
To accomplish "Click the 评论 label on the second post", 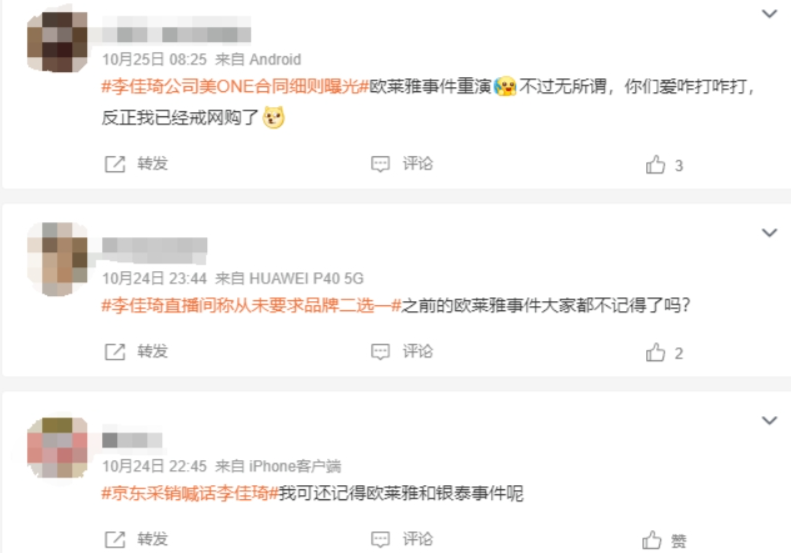I will 418,351.
